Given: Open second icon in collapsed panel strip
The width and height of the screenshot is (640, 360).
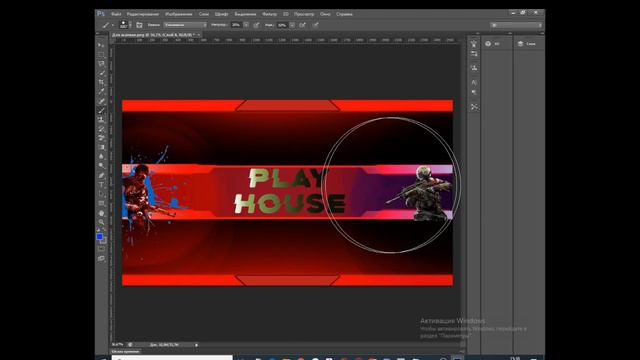Looking at the screenshot, I should (474, 54).
